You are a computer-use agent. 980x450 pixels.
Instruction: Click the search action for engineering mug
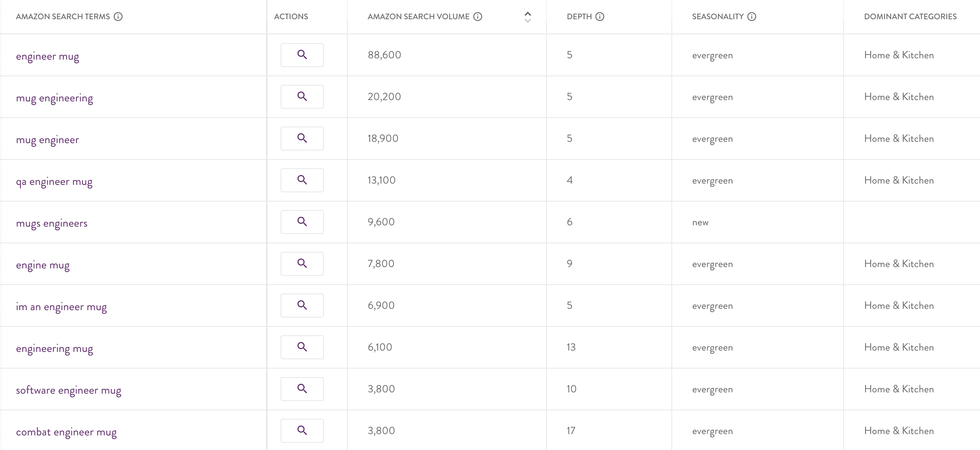[x=302, y=347]
